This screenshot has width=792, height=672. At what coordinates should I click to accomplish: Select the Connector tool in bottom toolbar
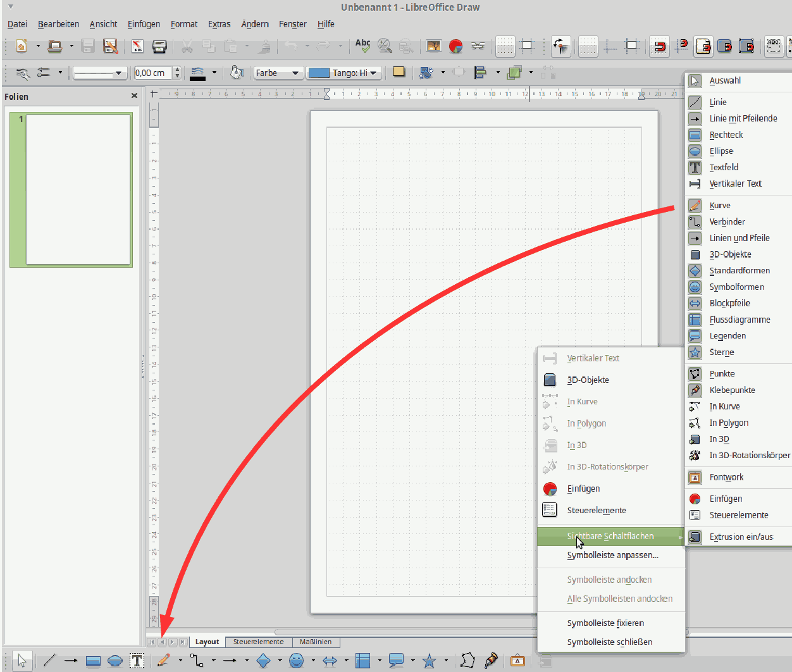pos(197,661)
